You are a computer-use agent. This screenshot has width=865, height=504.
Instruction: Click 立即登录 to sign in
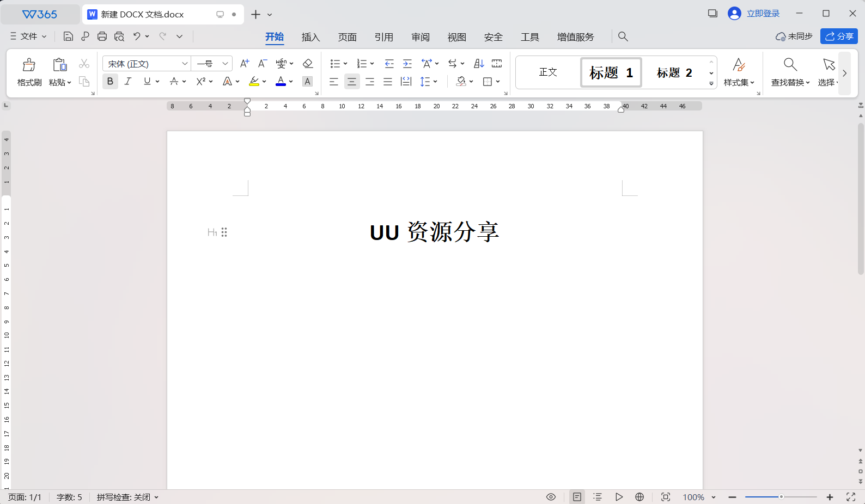(763, 14)
